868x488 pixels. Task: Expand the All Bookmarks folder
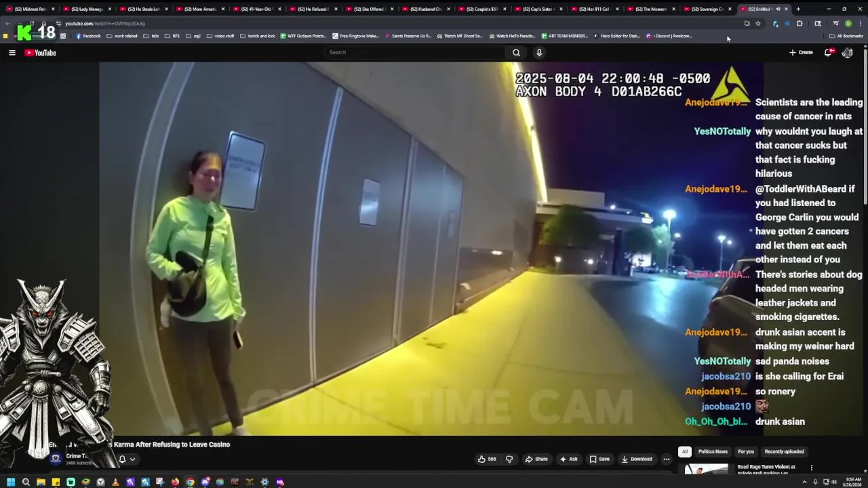pos(847,36)
